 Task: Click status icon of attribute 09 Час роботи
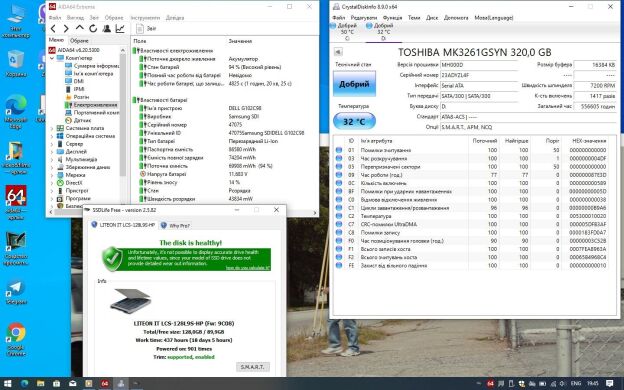coord(339,175)
